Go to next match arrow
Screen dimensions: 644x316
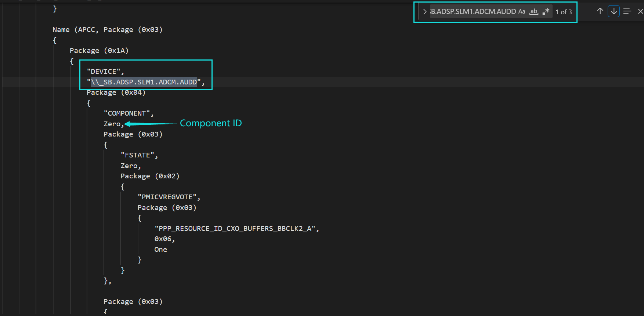614,11
